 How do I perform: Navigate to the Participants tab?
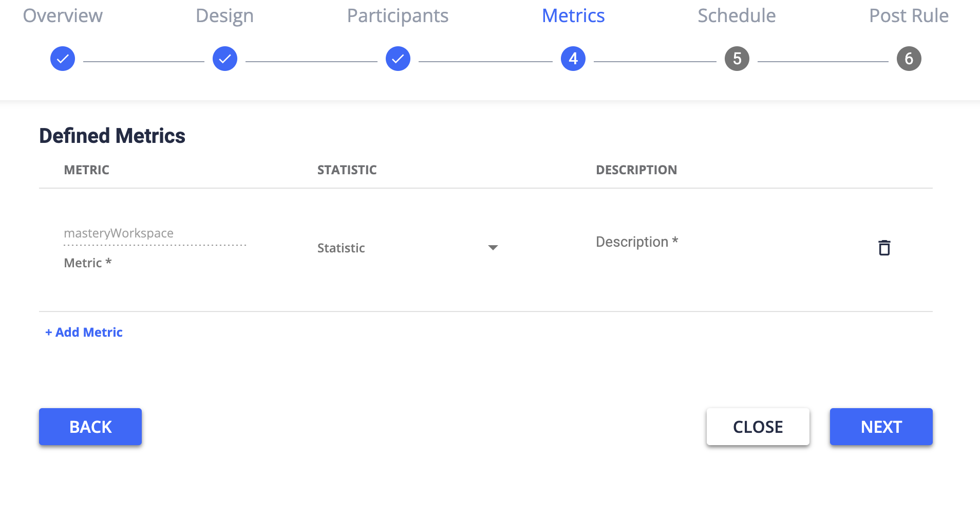(x=398, y=15)
